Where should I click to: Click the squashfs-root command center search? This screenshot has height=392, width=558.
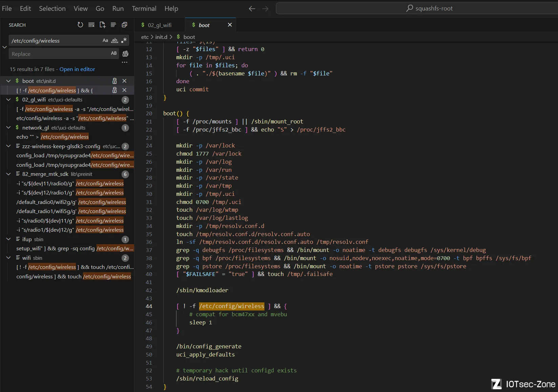click(417, 8)
